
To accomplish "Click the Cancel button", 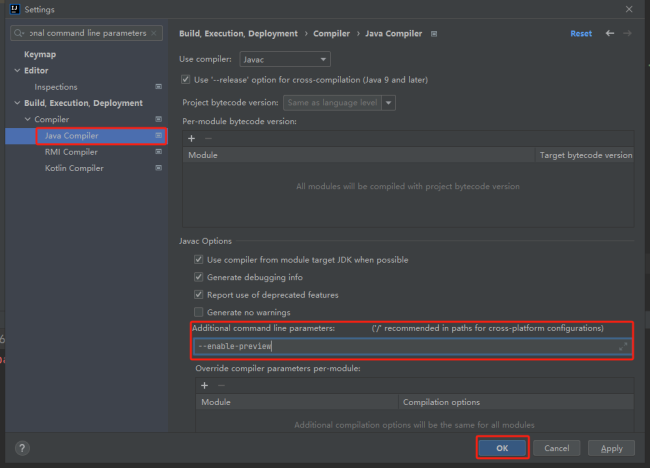I will pos(557,448).
